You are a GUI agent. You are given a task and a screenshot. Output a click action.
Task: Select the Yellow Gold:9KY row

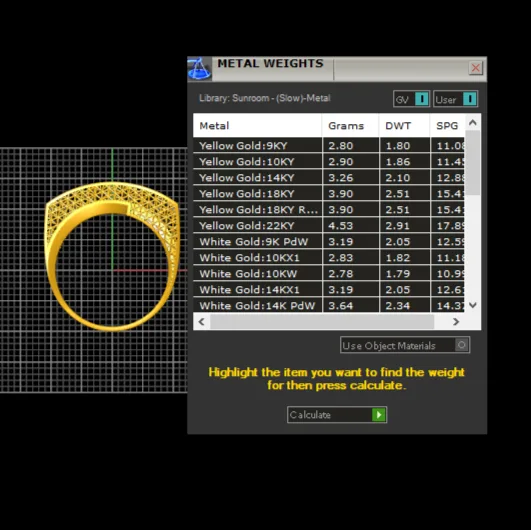point(328,146)
